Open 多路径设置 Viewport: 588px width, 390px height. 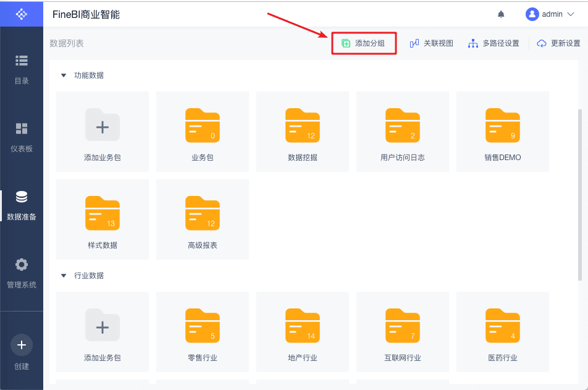coord(493,43)
